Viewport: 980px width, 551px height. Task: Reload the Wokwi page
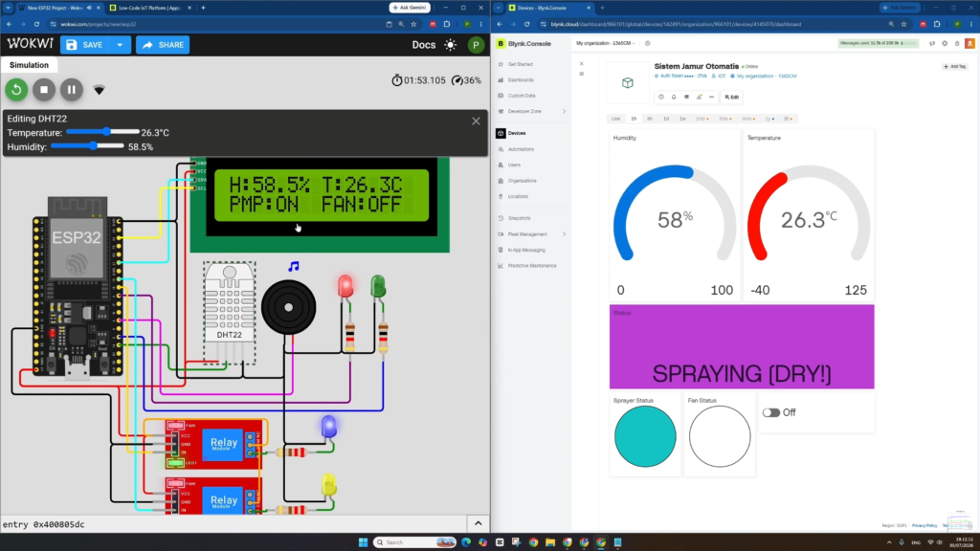coord(37,24)
